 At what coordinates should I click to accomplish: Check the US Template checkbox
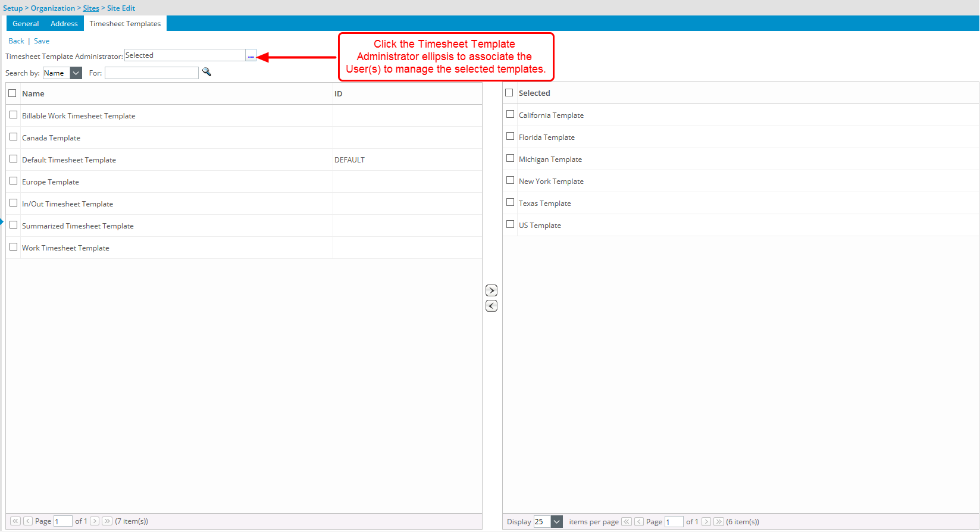coord(510,224)
